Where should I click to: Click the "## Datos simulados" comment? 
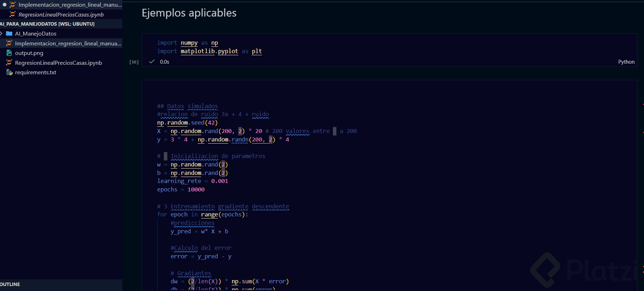[187, 106]
